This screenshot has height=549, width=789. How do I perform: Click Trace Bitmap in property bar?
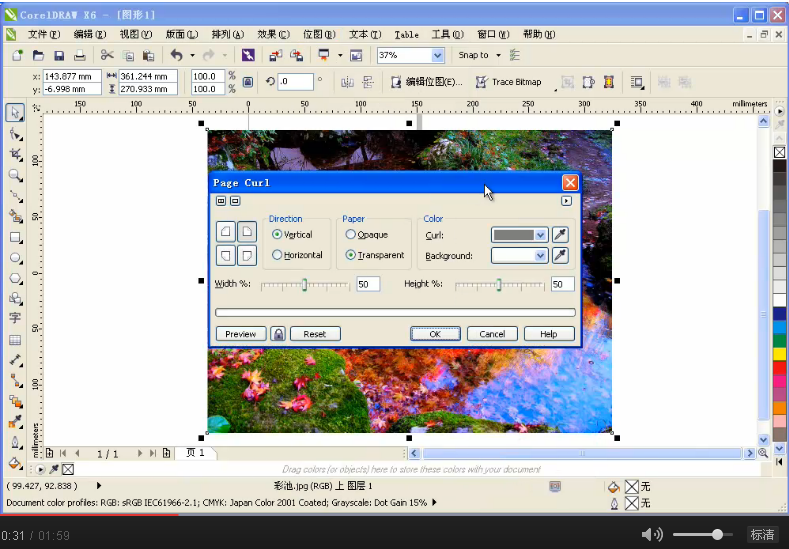[x=509, y=82]
